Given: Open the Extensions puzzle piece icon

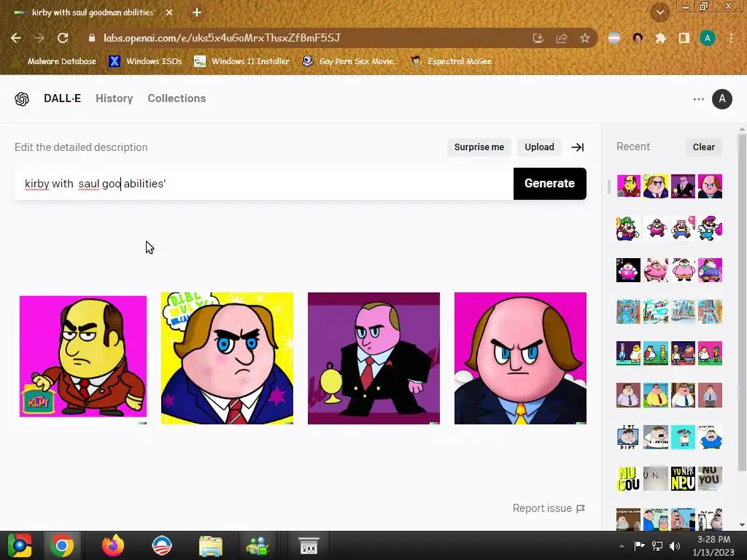Looking at the screenshot, I should coord(660,38).
